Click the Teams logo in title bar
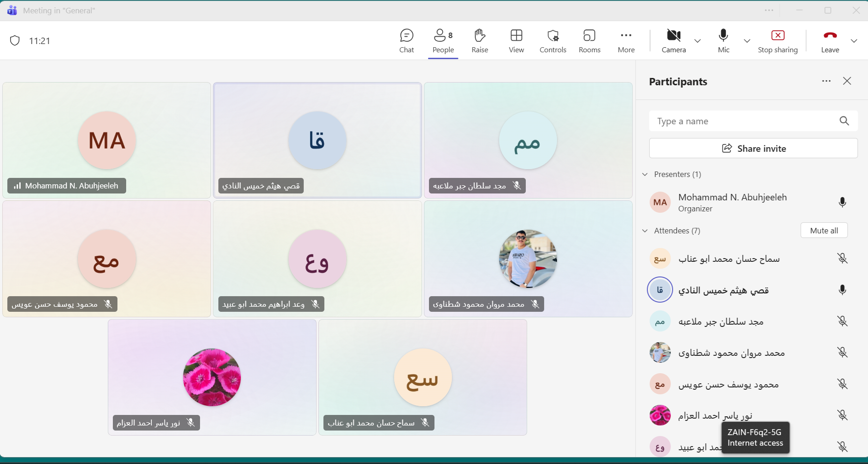868x464 pixels. pos(12,11)
